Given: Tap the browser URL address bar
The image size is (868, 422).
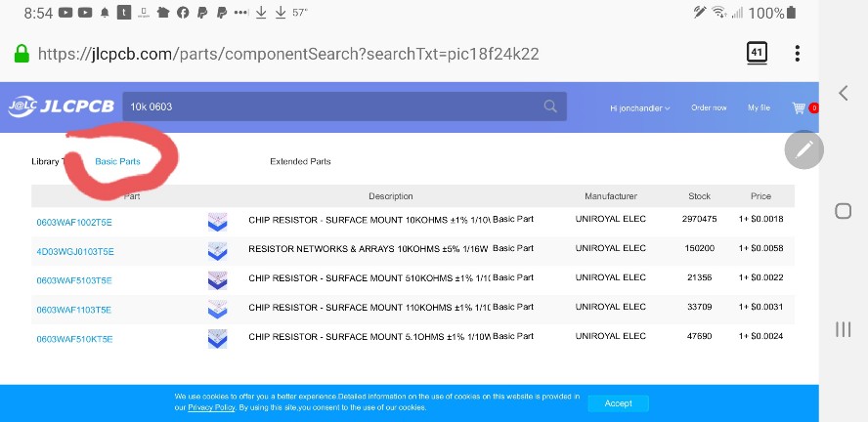Looking at the screenshot, I should pos(288,54).
